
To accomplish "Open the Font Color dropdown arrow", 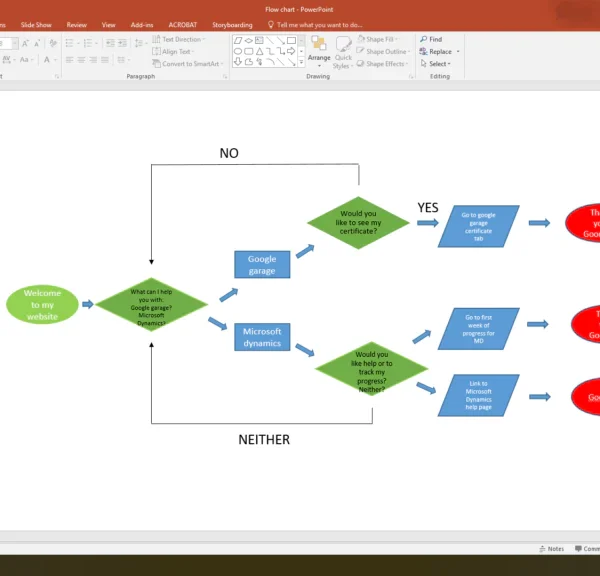I will [55, 60].
